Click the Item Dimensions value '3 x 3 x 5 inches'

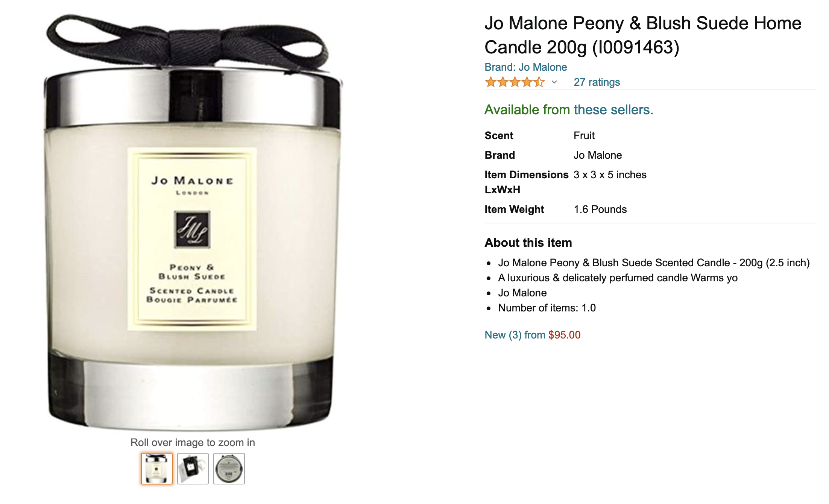[x=610, y=175]
